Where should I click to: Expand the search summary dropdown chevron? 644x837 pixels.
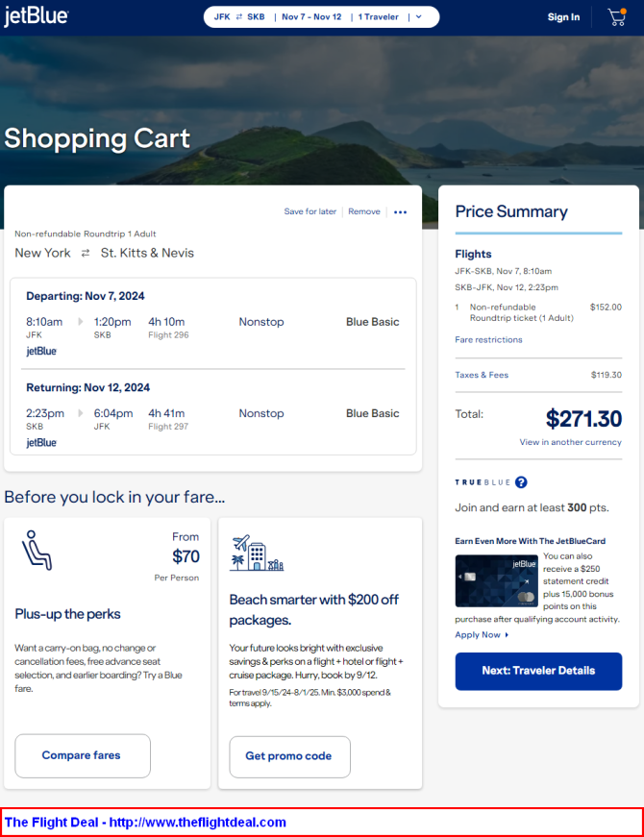point(419,17)
